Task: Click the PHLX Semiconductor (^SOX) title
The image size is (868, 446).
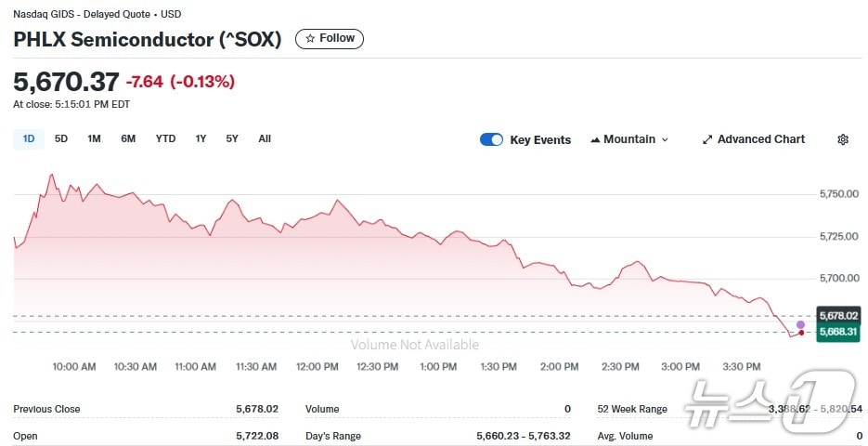Action: pyautogui.click(x=147, y=39)
